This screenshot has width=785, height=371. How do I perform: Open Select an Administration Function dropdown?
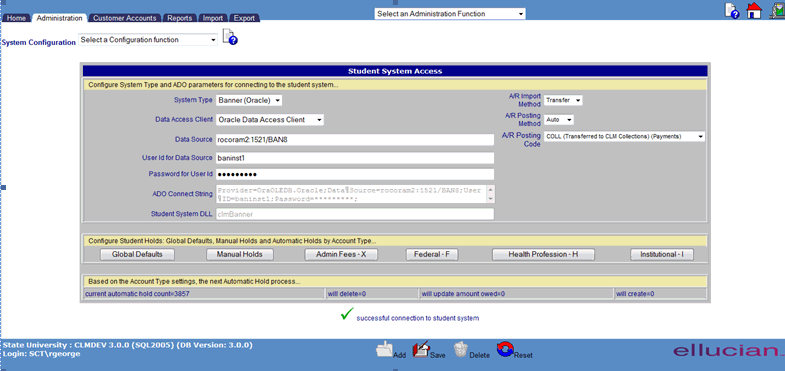450,14
